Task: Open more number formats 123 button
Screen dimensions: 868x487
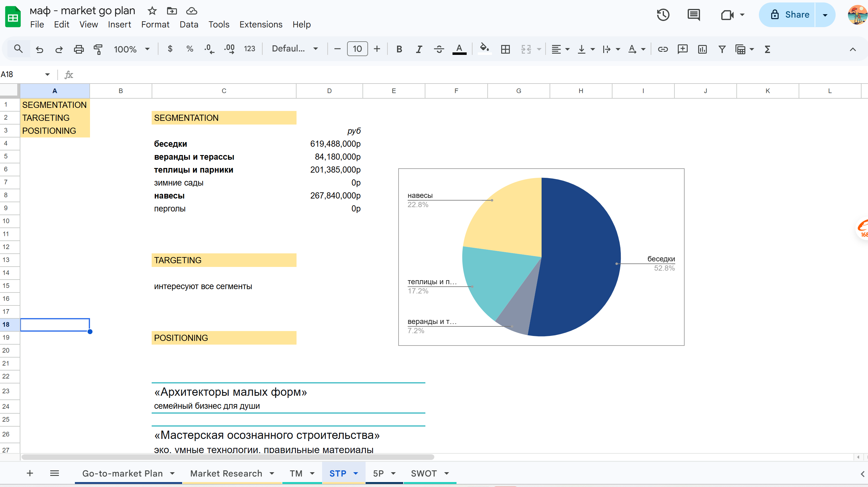Action: [x=249, y=49]
